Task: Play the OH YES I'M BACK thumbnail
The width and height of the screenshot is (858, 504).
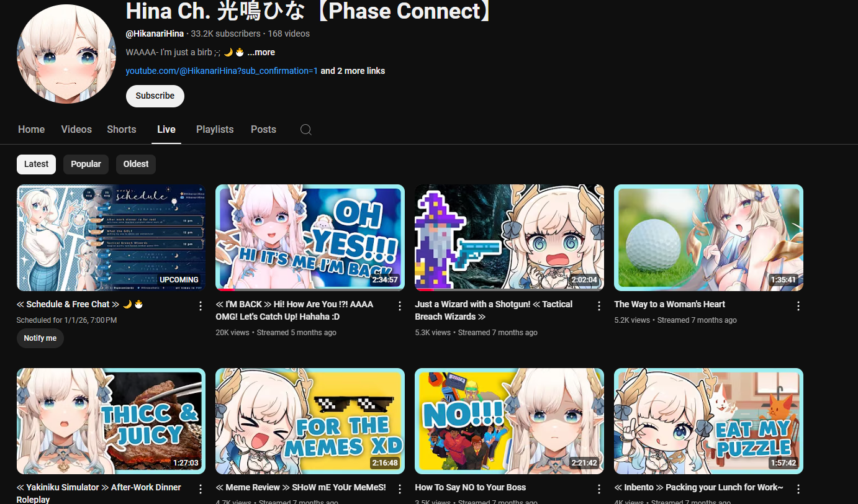Action: (x=310, y=238)
